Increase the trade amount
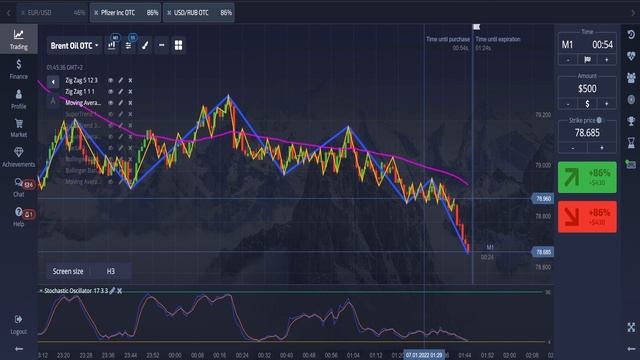640x360 pixels. pyautogui.click(x=607, y=104)
